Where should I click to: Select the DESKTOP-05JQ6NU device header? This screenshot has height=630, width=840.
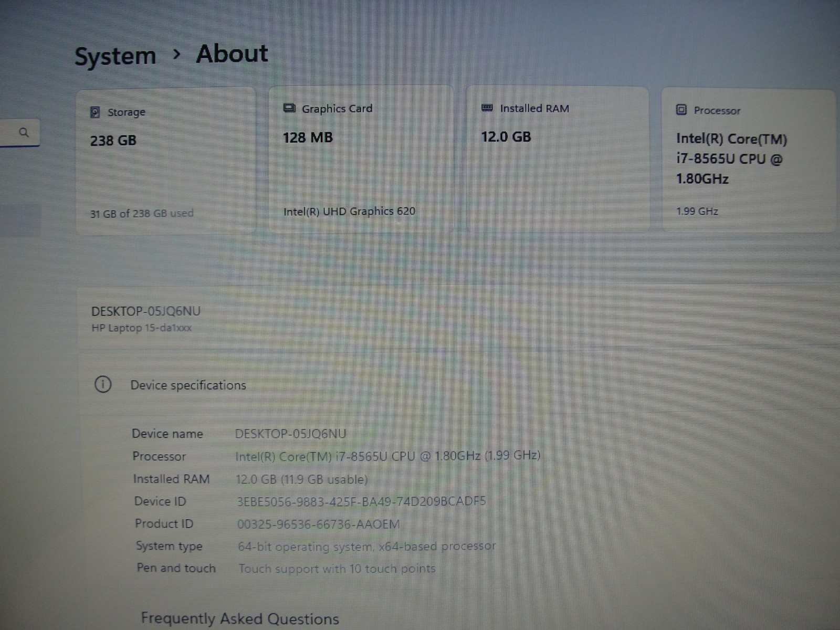pos(146,311)
